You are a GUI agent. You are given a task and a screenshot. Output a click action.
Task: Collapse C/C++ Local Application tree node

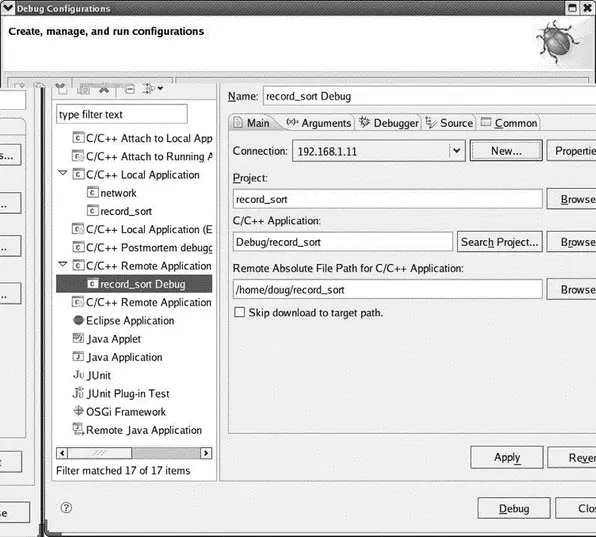[63, 173]
